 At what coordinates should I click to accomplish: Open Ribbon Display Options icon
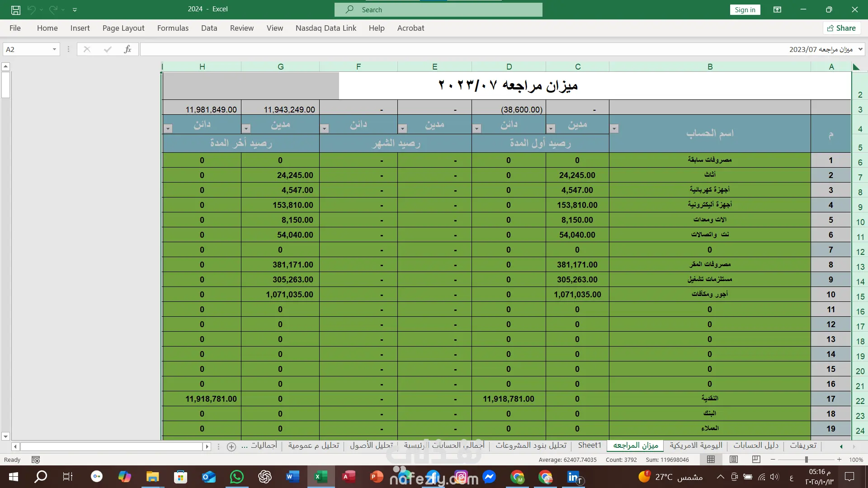click(777, 9)
